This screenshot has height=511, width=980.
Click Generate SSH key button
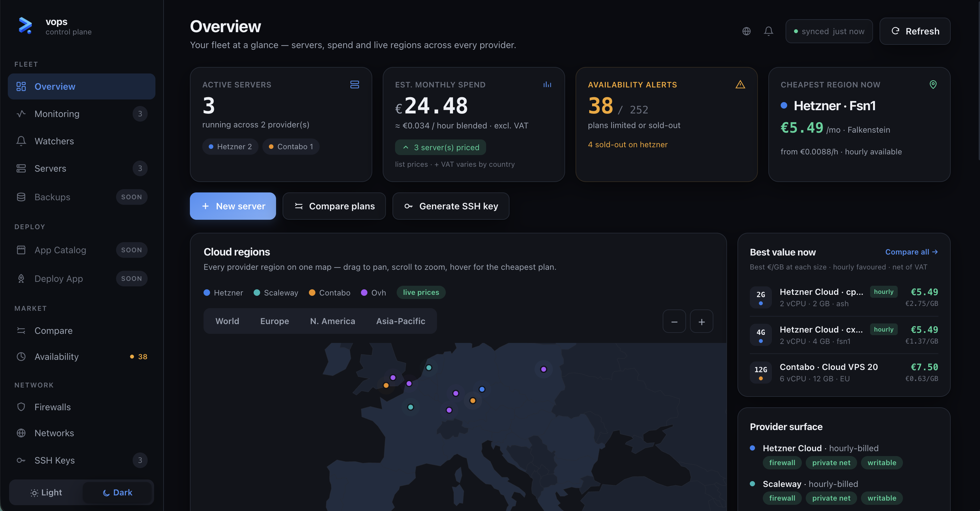[x=451, y=206]
